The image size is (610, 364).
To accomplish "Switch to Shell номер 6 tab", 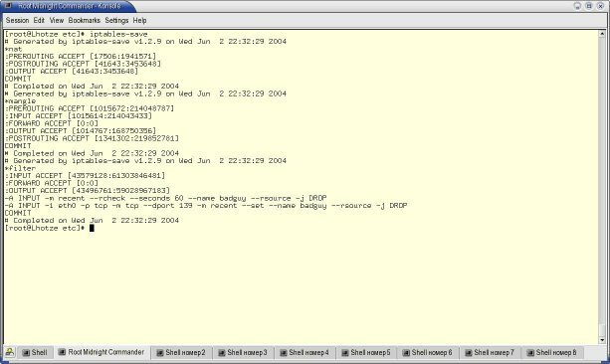I will pyautogui.click(x=428, y=353).
